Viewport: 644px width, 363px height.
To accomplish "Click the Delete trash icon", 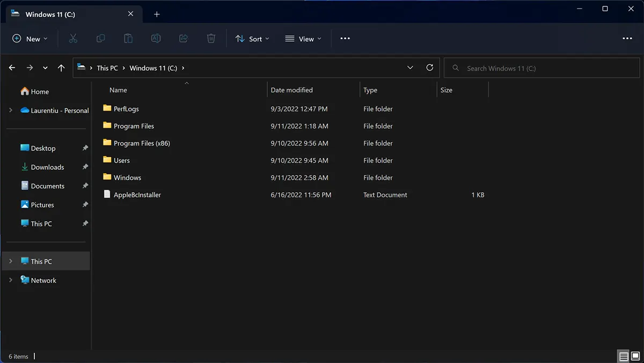I will pos(211,39).
